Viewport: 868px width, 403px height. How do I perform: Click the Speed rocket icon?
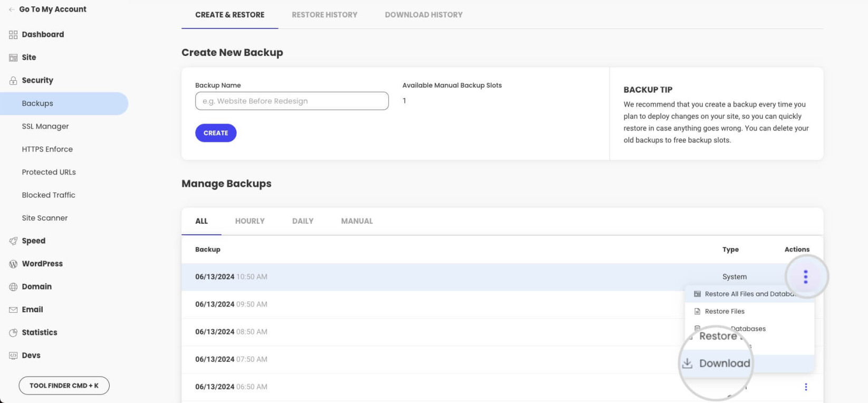click(x=13, y=241)
